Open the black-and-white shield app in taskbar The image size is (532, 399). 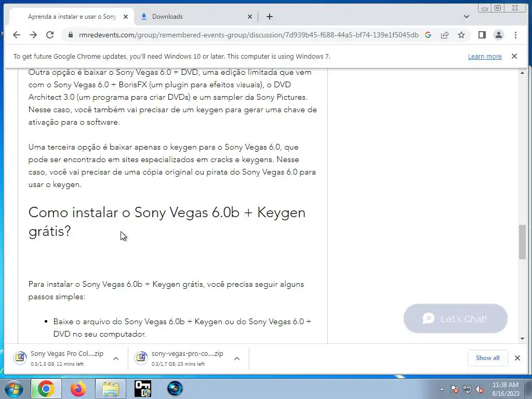[143, 389]
